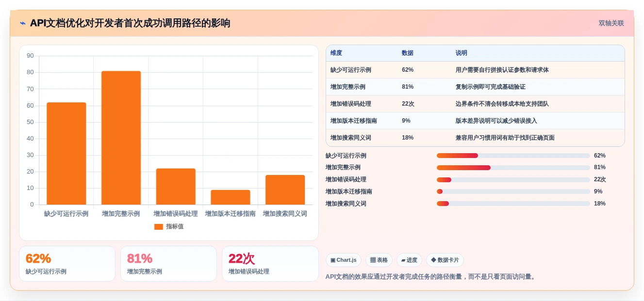Select the 数据卡片 tag chip

pos(445,260)
